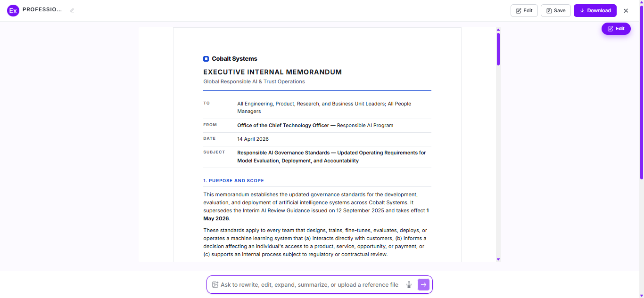Image resolution: width=644 pixels, height=298 pixels.
Task: Click the date '14 April 2026'
Action: [x=253, y=139]
